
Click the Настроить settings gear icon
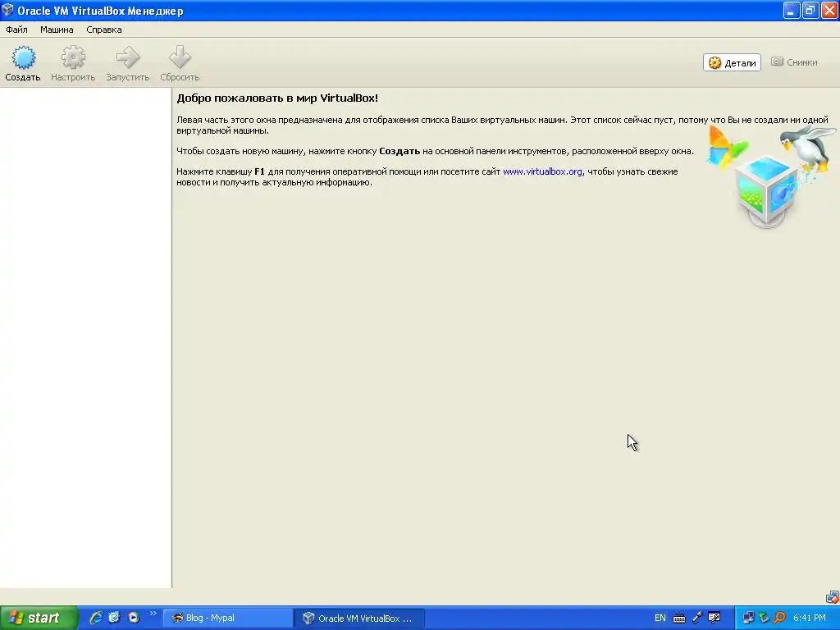coord(73,57)
